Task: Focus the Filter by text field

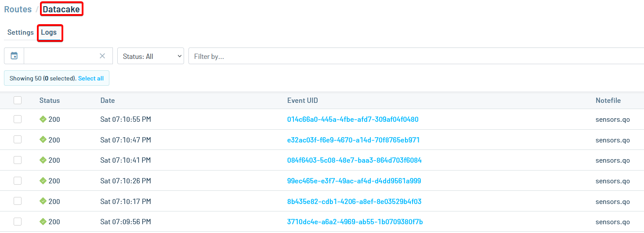Action: pos(413,56)
